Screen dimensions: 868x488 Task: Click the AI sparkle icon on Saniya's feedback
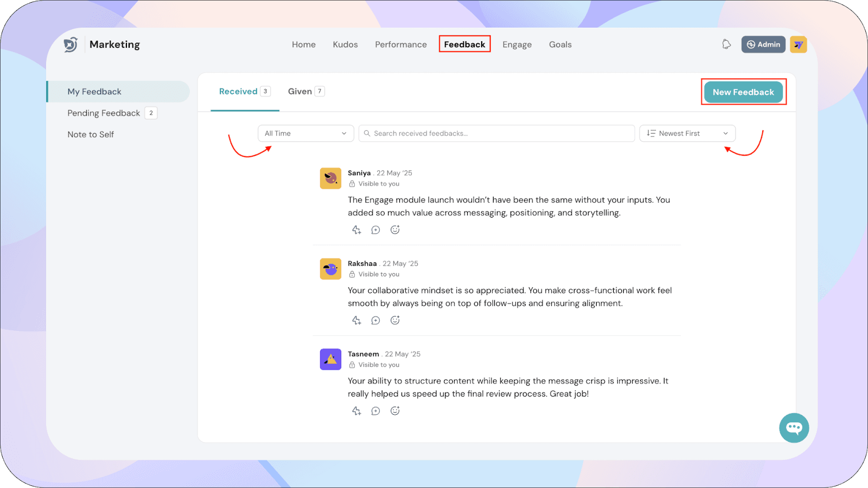(356, 230)
